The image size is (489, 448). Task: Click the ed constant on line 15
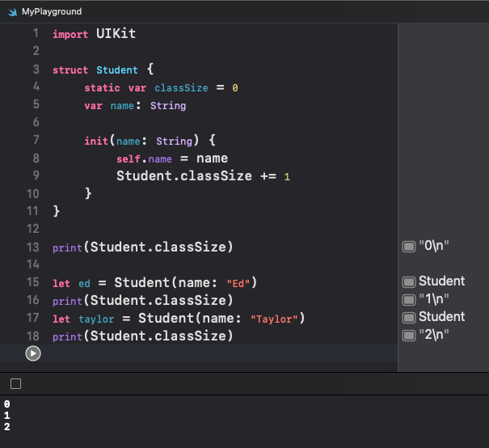tap(84, 284)
